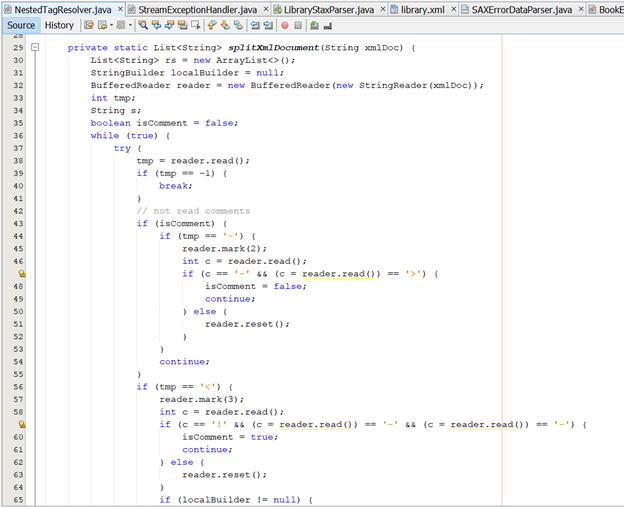This screenshot has height=507, width=624.
Task: Click 'boolean isComment = false;' declaration
Action: pos(164,123)
